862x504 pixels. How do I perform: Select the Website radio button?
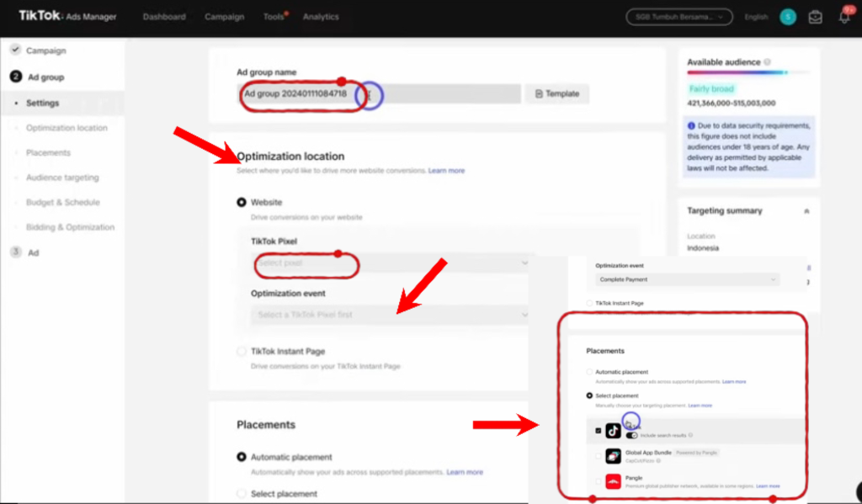242,202
